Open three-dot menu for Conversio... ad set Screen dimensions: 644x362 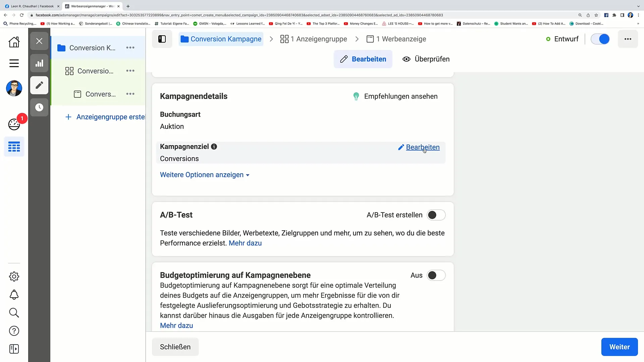point(130,71)
